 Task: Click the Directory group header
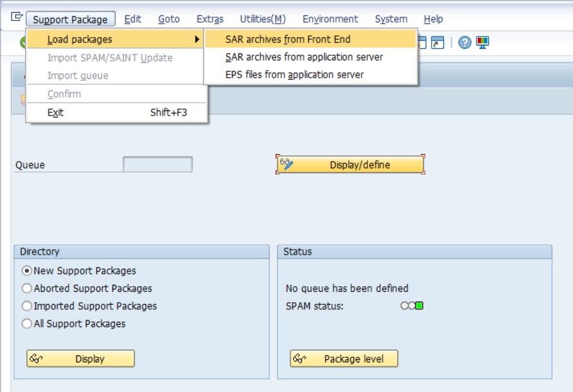142,251
